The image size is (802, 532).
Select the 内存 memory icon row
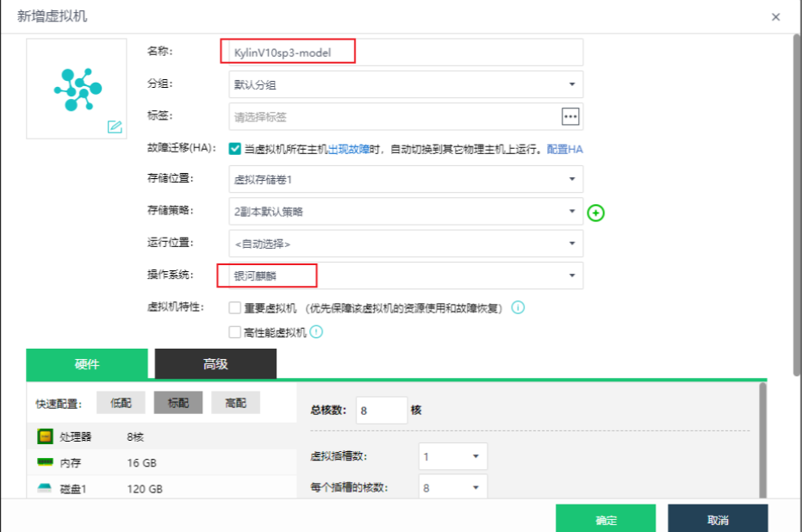tap(45, 463)
